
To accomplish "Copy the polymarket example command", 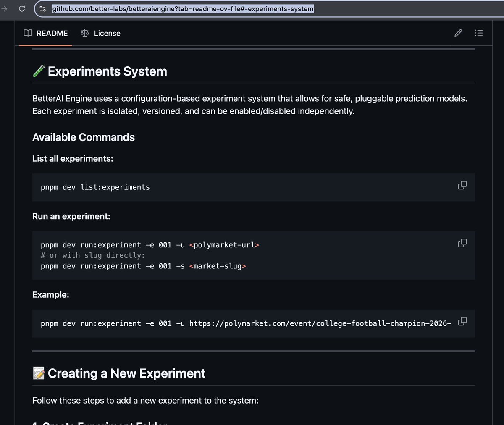I will point(462,321).
